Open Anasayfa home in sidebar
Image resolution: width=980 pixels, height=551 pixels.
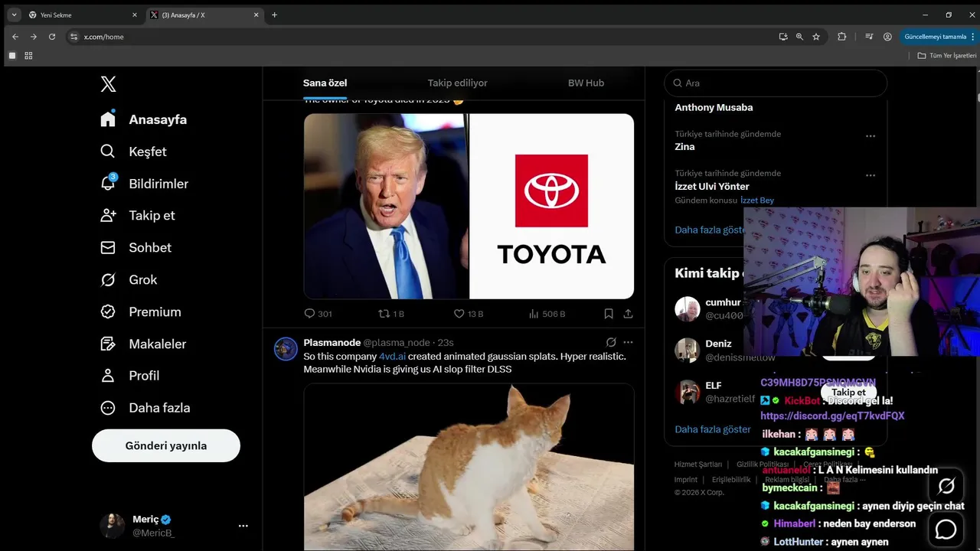point(143,119)
